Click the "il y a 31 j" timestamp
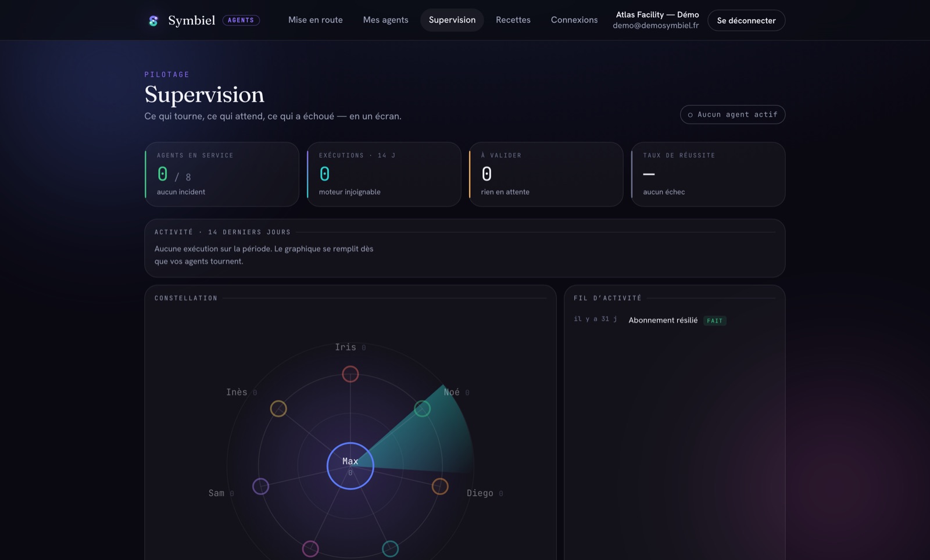 click(x=595, y=319)
